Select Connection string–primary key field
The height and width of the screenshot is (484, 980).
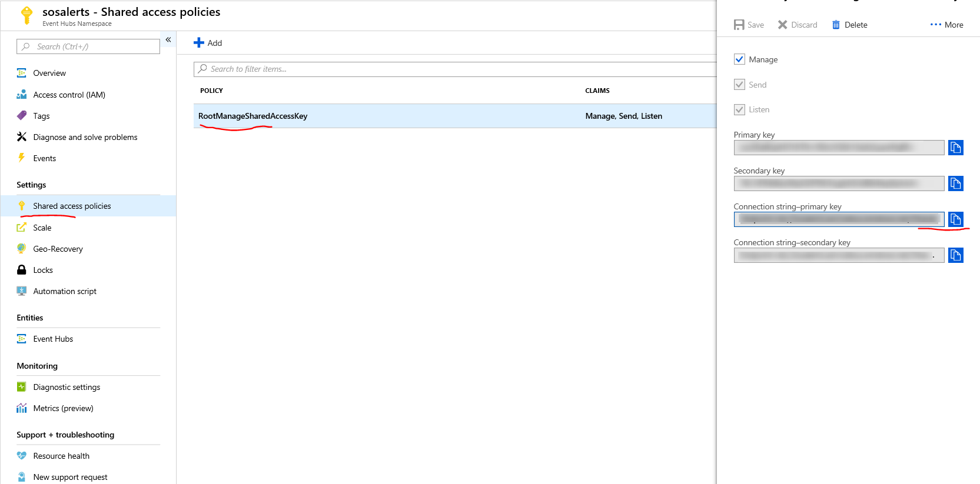(x=839, y=219)
